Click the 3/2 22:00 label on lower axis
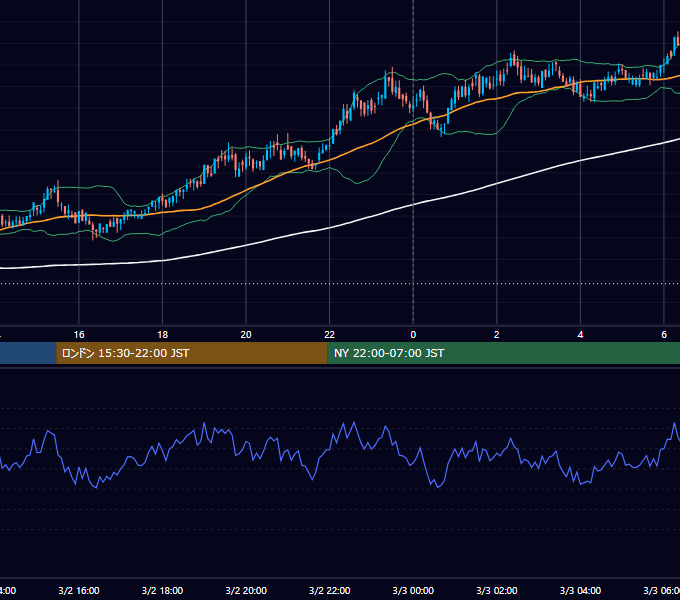The width and height of the screenshot is (680, 600). 330,590
